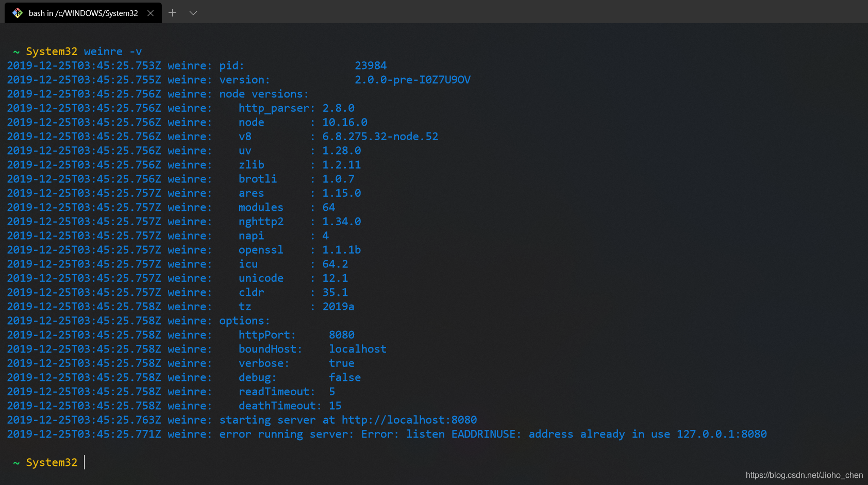This screenshot has width=868, height=485.
Task: Click timestamp 2019-12-25T03:45:25.771Z
Action: tap(84, 434)
